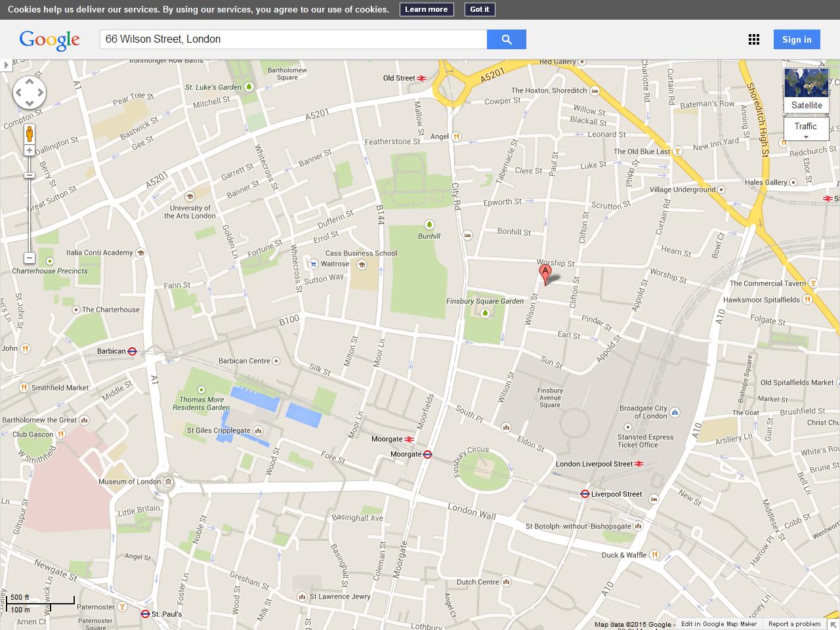Click The Commercial Tavern bar icon
The width and height of the screenshot is (840, 630).
[813, 283]
